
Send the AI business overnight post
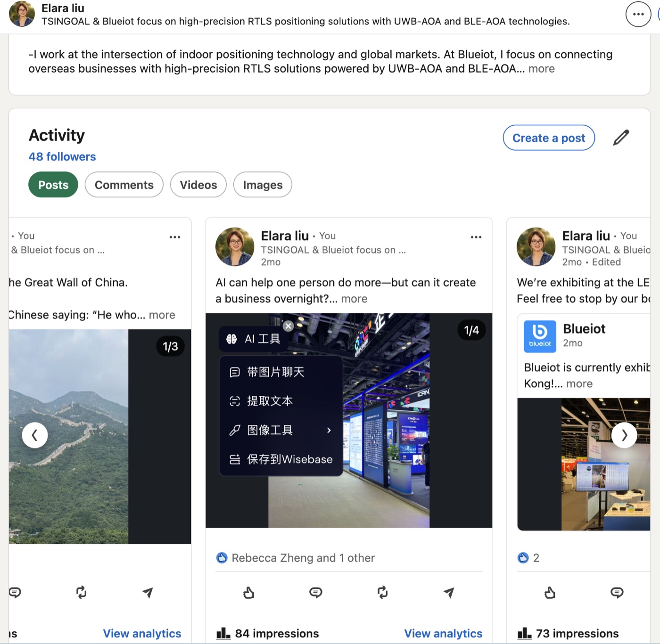pyautogui.click(x=449, y=592)
